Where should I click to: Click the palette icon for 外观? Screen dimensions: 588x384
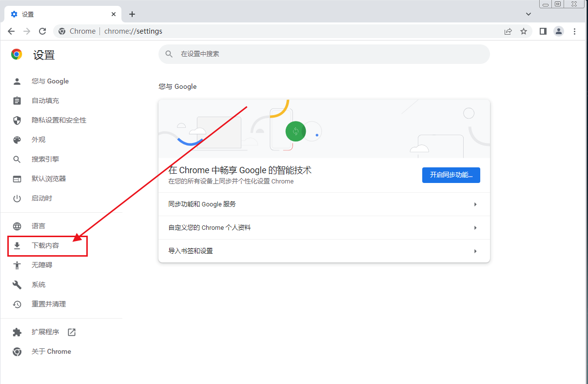tap(17, 140)
